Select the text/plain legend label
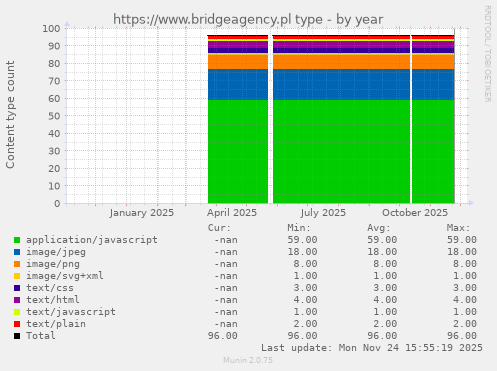497x371 pixels. click(x=56, y=324)
